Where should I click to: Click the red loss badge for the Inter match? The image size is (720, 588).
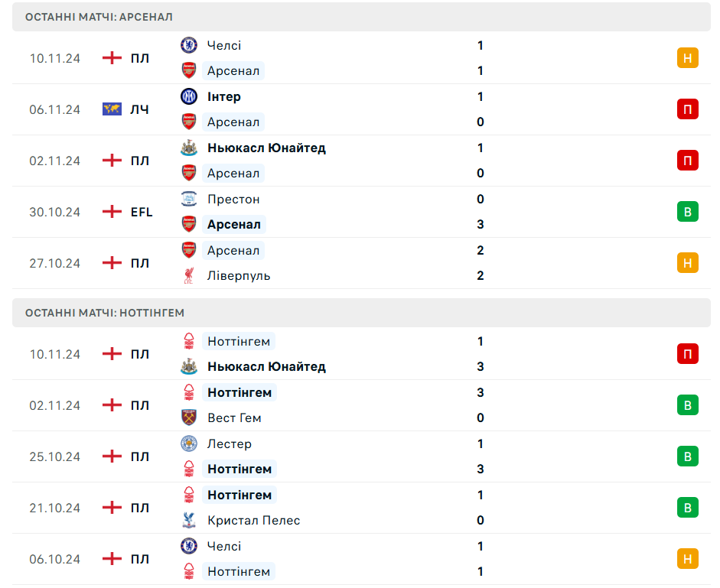click(687, 109)
